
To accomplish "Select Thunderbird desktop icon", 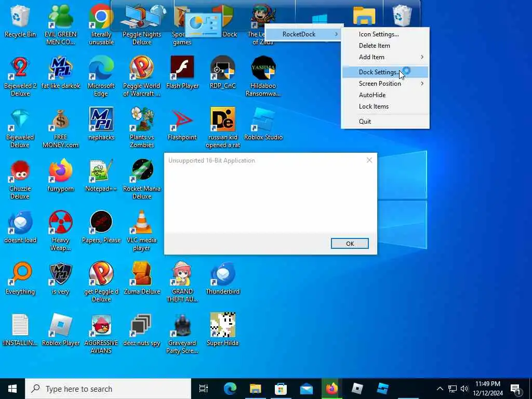I will pos(222,278).
